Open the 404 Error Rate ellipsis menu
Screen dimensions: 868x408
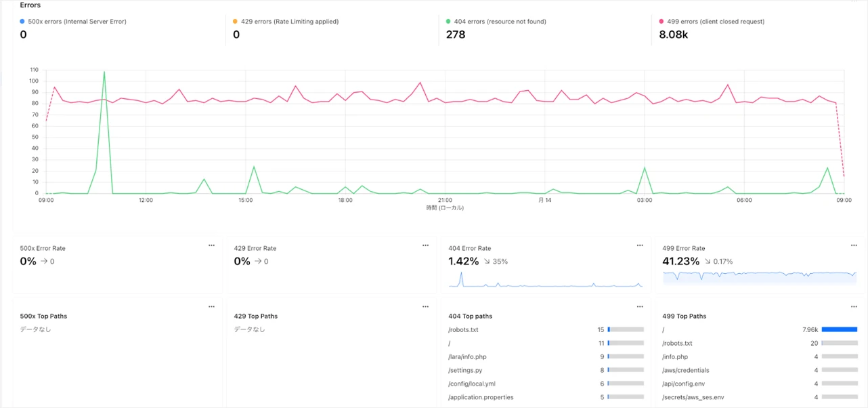[640, 245]
